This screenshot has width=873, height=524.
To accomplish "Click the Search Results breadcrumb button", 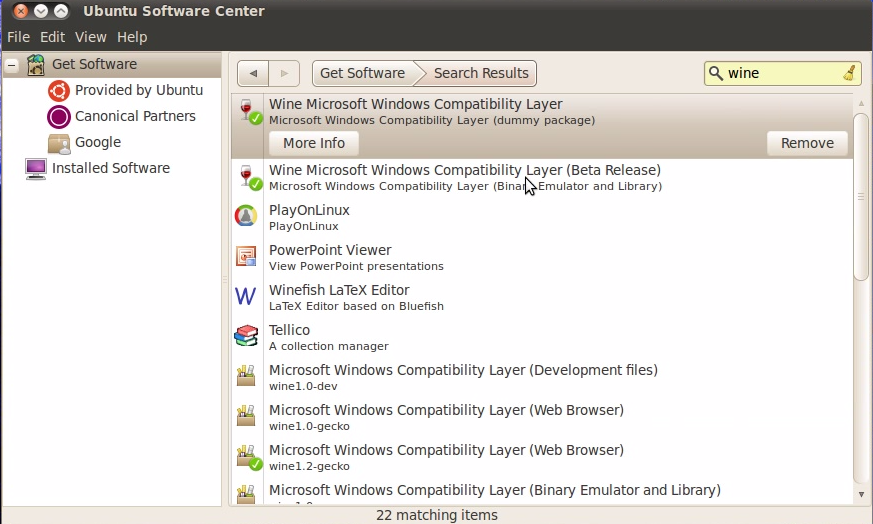I will coord(480,74).
